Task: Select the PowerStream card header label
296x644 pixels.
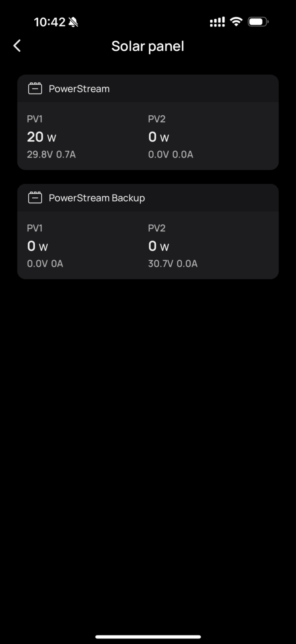Action: coord(79,89)
